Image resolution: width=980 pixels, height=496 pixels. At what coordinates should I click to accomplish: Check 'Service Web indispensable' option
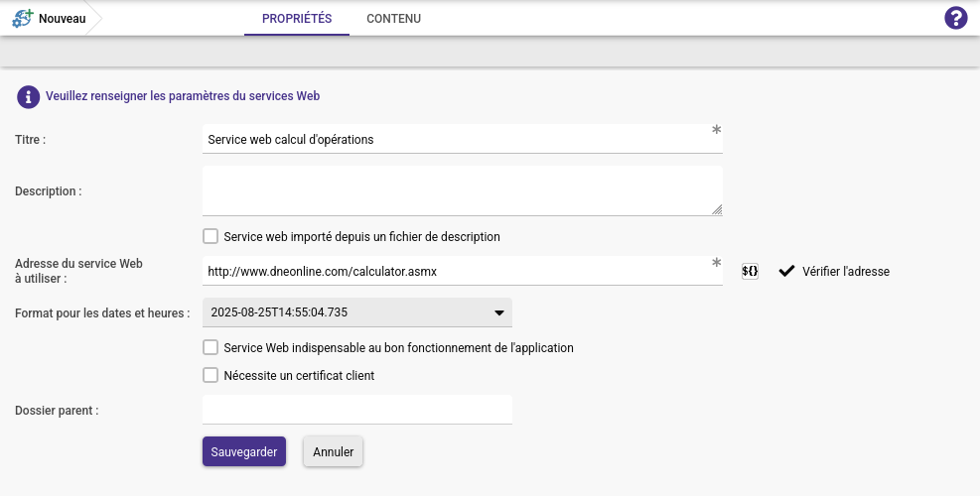[210, 348]
